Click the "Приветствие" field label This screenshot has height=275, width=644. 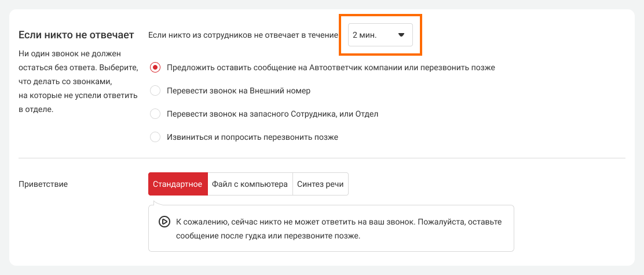pos(43,184)
